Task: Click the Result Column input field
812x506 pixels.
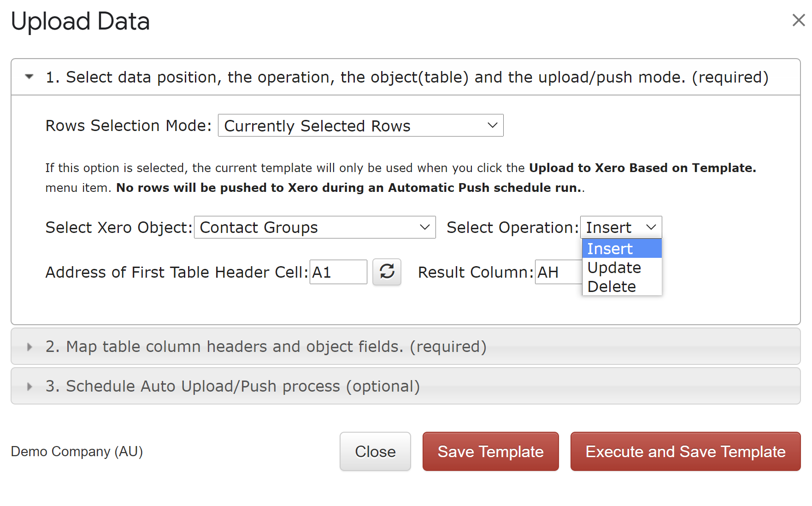Action: click(558, 272)
